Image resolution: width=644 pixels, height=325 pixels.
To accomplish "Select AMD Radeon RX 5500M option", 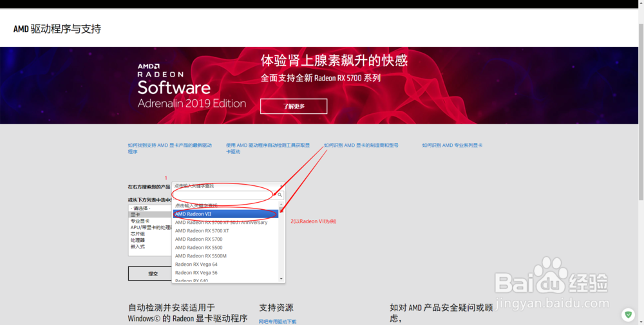I will pos(225,255).
